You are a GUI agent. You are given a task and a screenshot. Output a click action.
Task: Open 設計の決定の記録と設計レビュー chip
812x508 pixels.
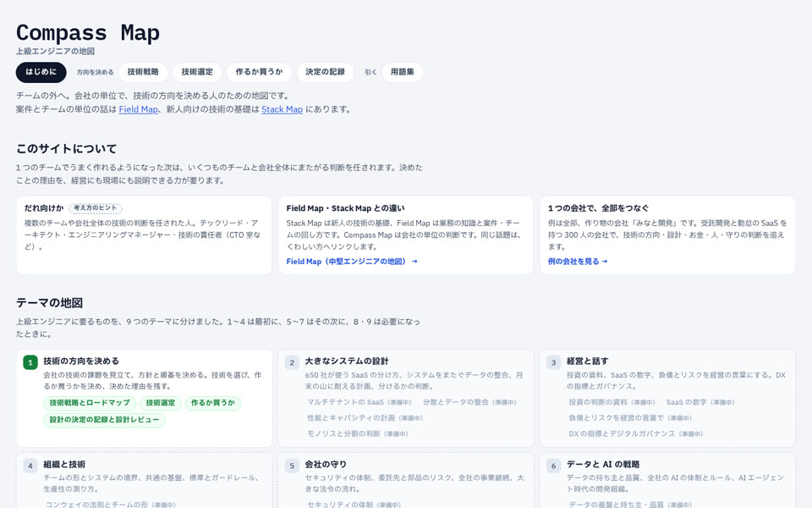coord(104,420)
